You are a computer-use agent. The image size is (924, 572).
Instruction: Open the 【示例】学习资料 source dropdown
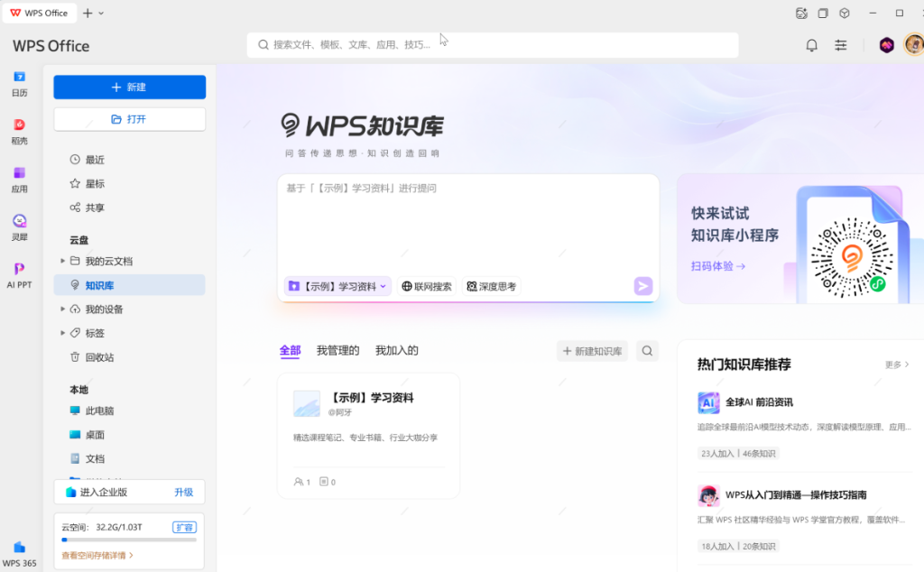tap(337, 286)
